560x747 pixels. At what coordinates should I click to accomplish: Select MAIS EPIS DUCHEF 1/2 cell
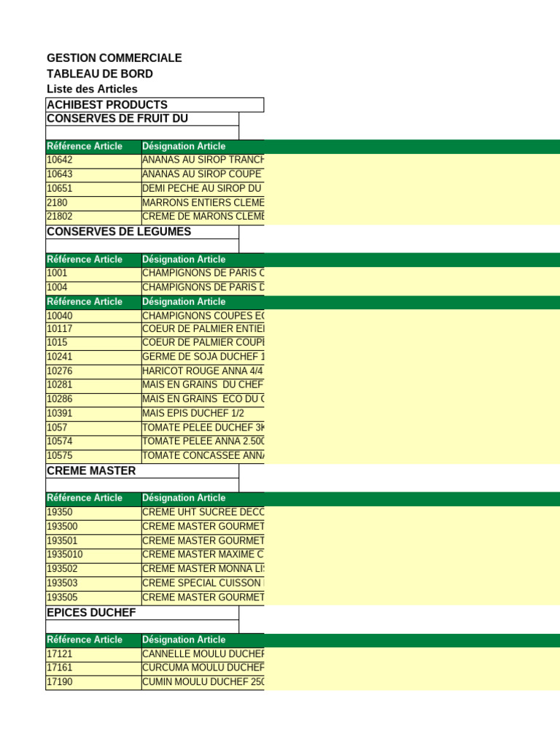[x=203, y=414]
